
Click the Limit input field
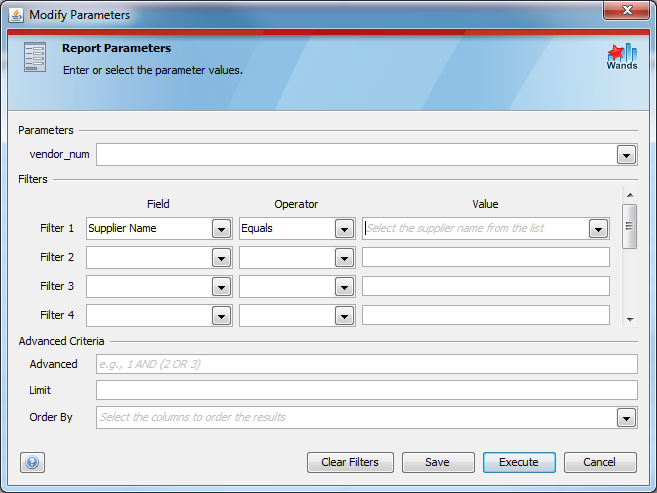(x=367, y=390)
